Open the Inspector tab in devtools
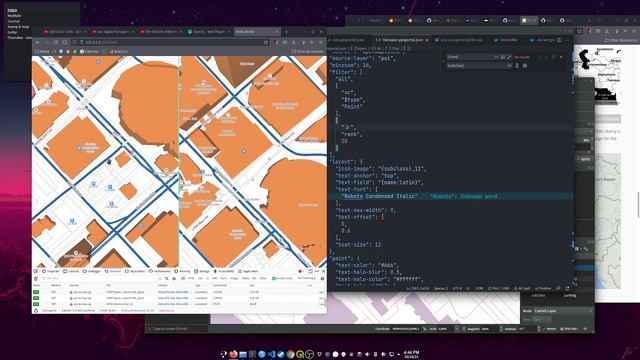The image size is (640, 360). (51, 271)
